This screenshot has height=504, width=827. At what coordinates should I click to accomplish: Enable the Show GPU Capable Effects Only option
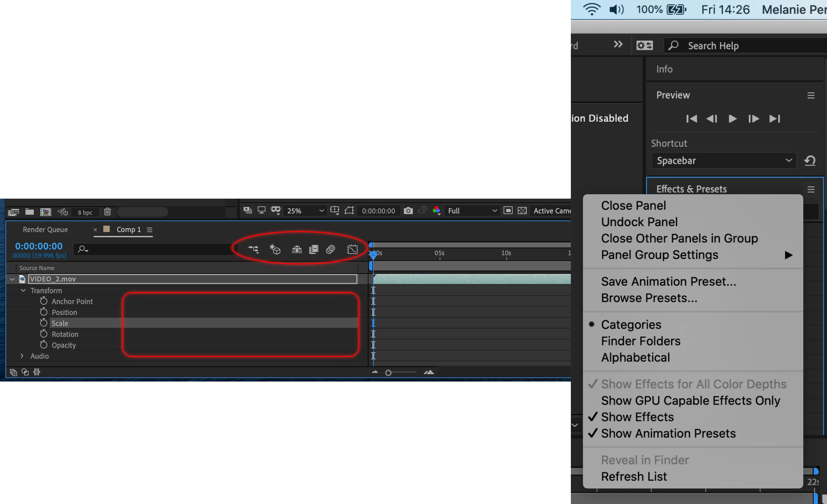[690, 401]
